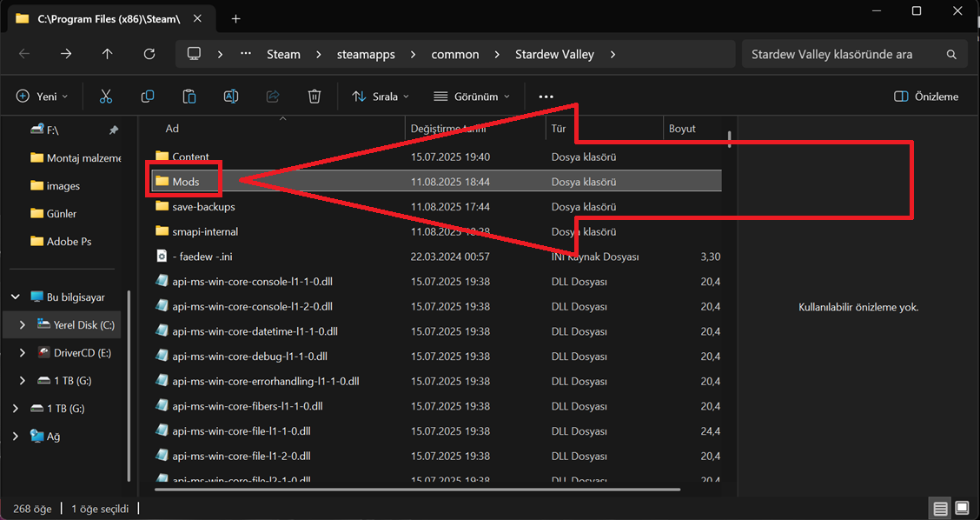The image size is (980, 520).
Task: Click the common breadcrumb
Action: (x=455, y=55)
